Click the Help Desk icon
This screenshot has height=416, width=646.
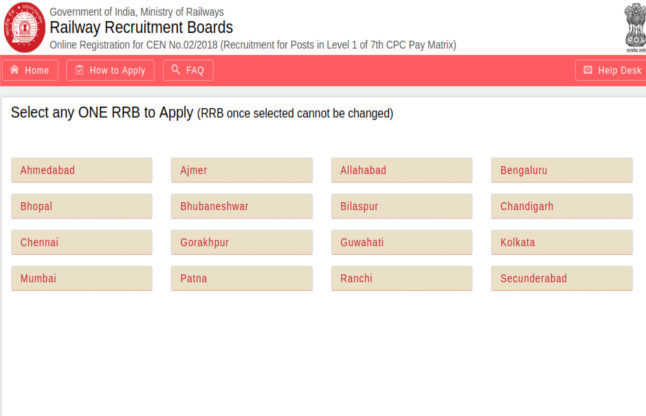click(x=587, y=70)
